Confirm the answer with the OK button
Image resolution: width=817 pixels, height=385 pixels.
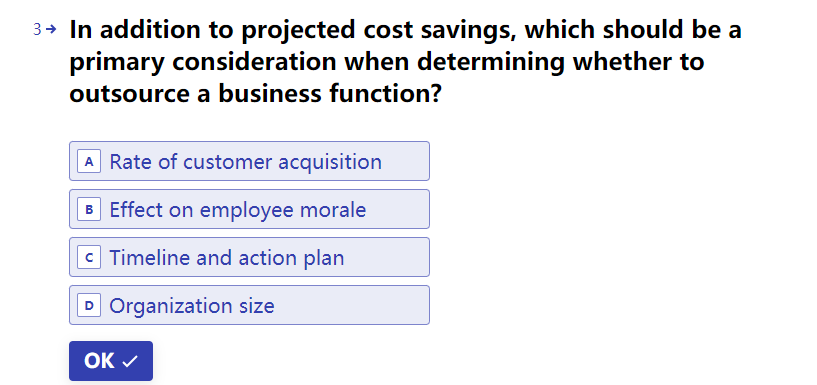click(x=111, y=361)
